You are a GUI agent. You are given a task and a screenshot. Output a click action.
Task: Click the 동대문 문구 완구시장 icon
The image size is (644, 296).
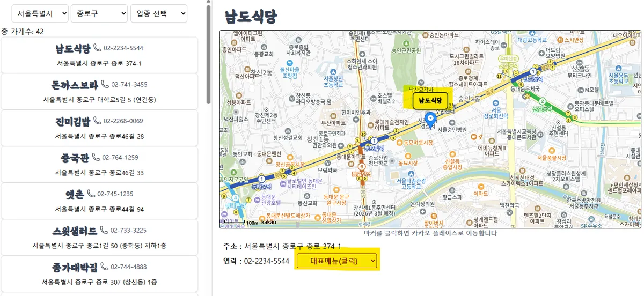click(x=336, y=190)
